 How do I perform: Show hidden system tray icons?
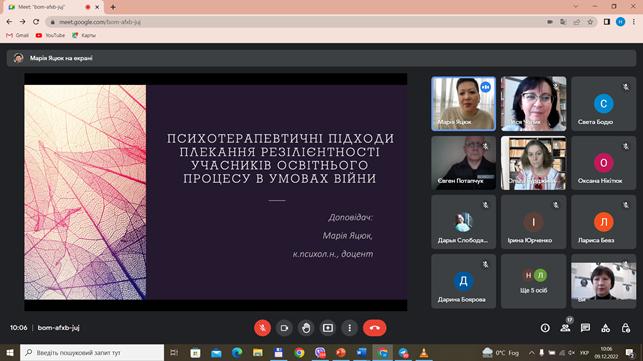[x=531, y=352]
